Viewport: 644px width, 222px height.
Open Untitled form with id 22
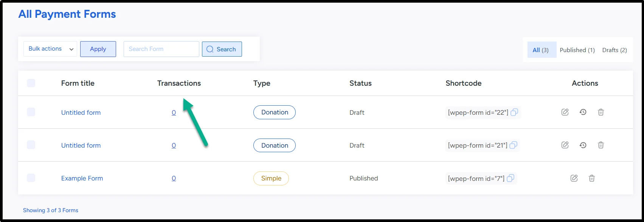point(81,113)
